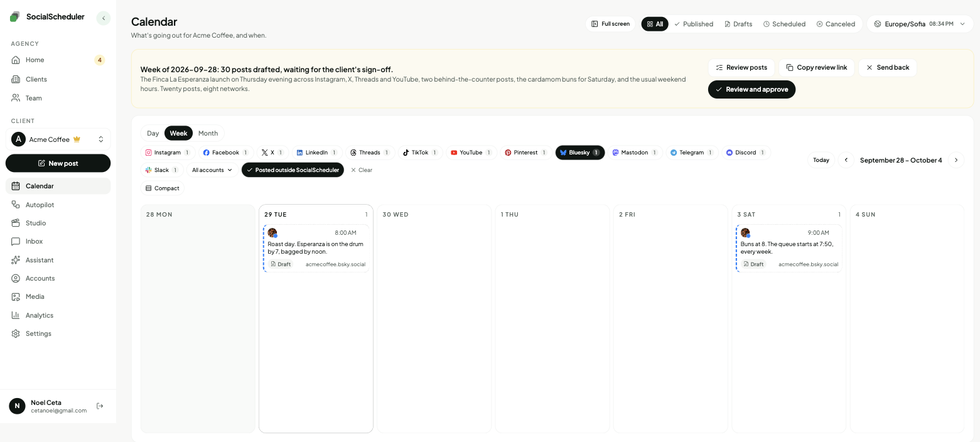This screenshot has width=980, height=442.
Task: Go to Home in the sidebar
Action: pyautogui.click(x=58, y=60)
